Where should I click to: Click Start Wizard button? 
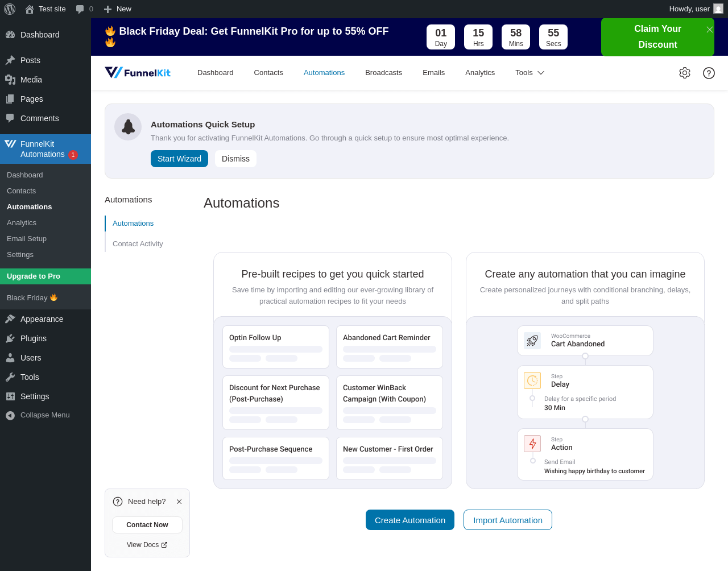click(x=179, y=159)
